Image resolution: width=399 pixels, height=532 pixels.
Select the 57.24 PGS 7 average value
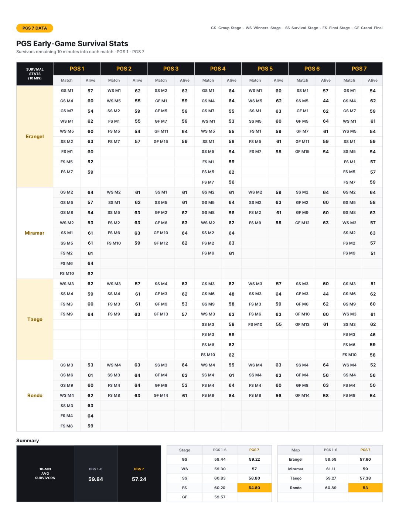pos(139,479)
